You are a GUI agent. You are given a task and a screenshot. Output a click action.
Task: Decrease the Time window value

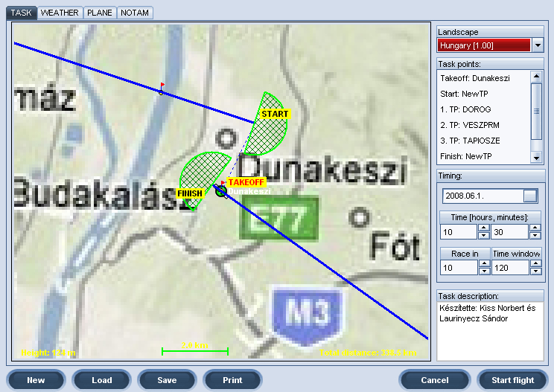pyautogui.click(x=535, y=271)
